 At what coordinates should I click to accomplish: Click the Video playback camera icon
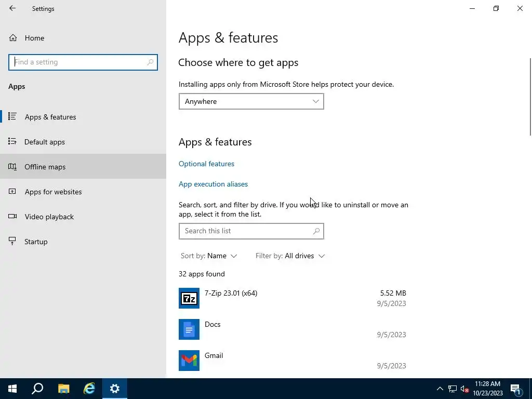click(x=12, y=216)
